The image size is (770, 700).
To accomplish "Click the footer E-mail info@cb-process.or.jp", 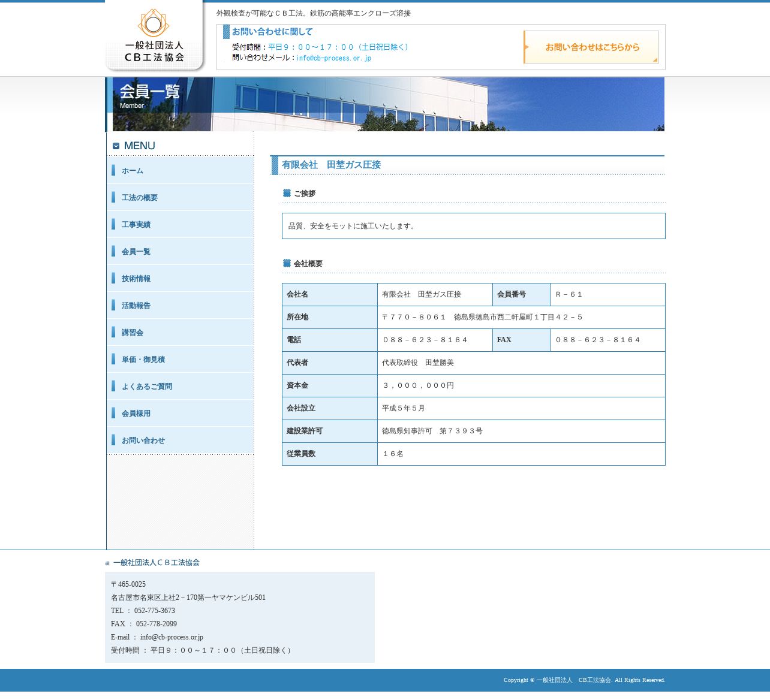I will pos(157,637).
